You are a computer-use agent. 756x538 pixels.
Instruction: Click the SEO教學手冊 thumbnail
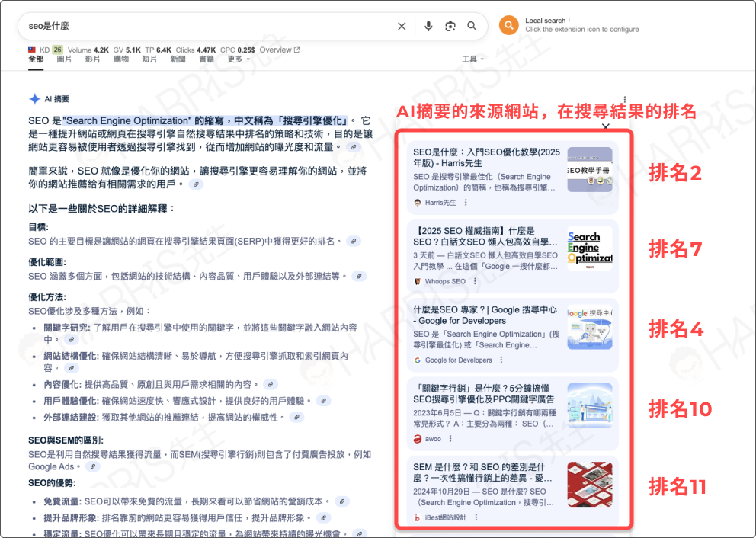coord(590,170)
